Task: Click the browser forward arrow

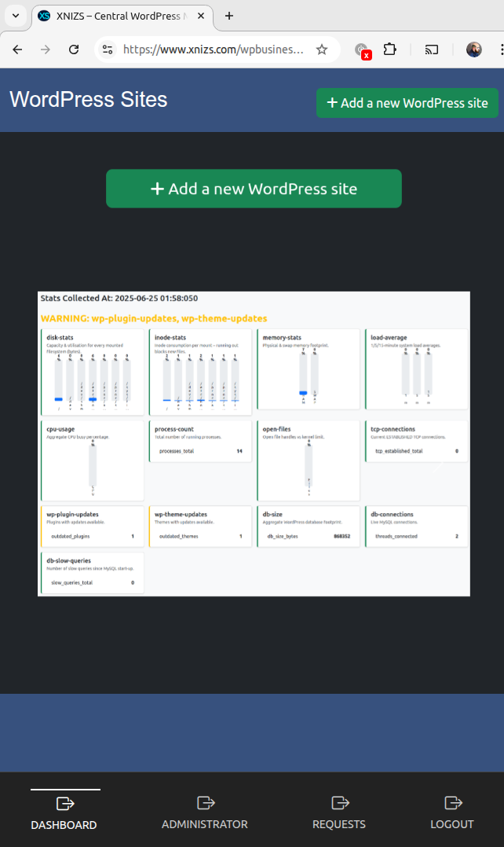Action: (46, 49)
